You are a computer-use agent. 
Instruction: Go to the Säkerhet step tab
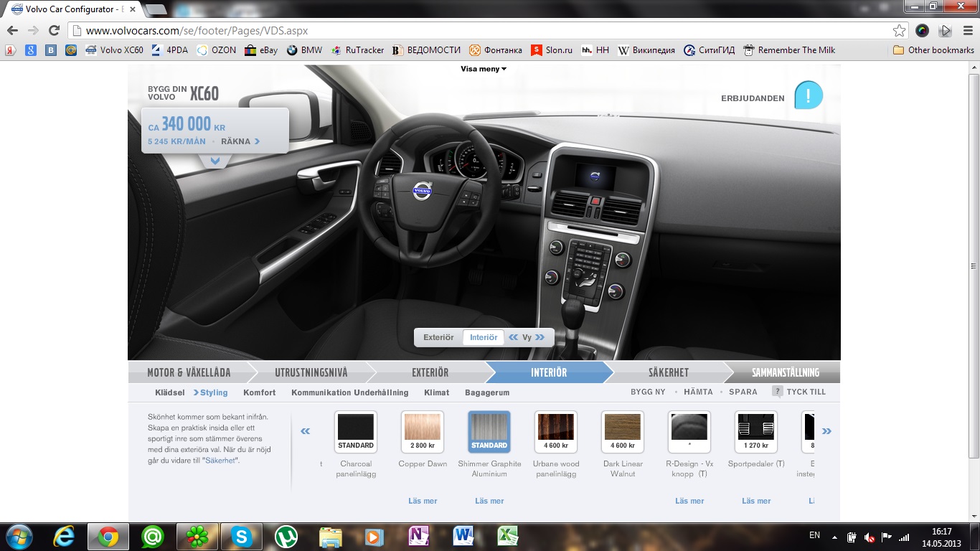pyautogui.click(x=668, y=372)
